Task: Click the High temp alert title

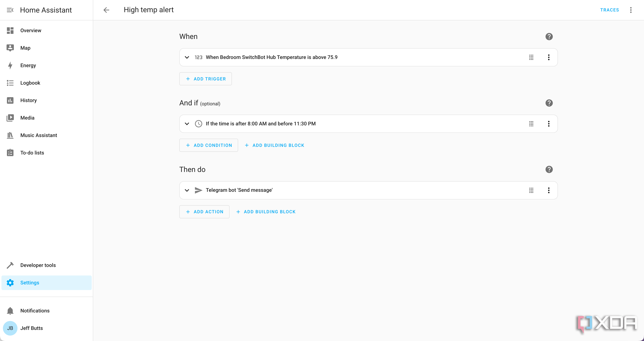Action: point(149,10)
